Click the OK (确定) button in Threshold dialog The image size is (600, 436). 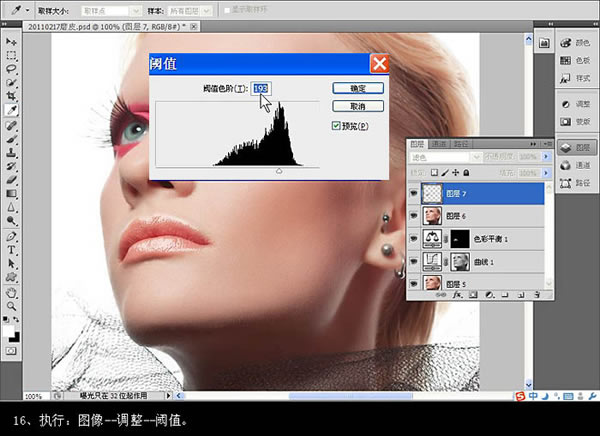pos(358,88)
